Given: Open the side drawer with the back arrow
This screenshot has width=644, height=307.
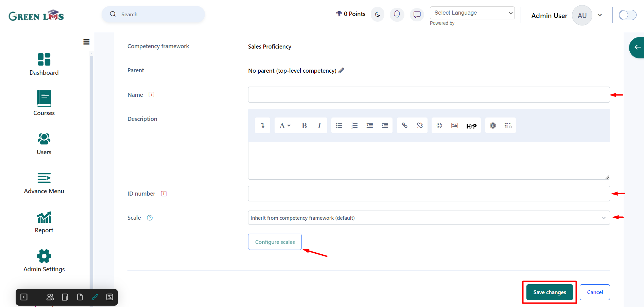Looking at the screenshot, I should click(x=637, y=48).
